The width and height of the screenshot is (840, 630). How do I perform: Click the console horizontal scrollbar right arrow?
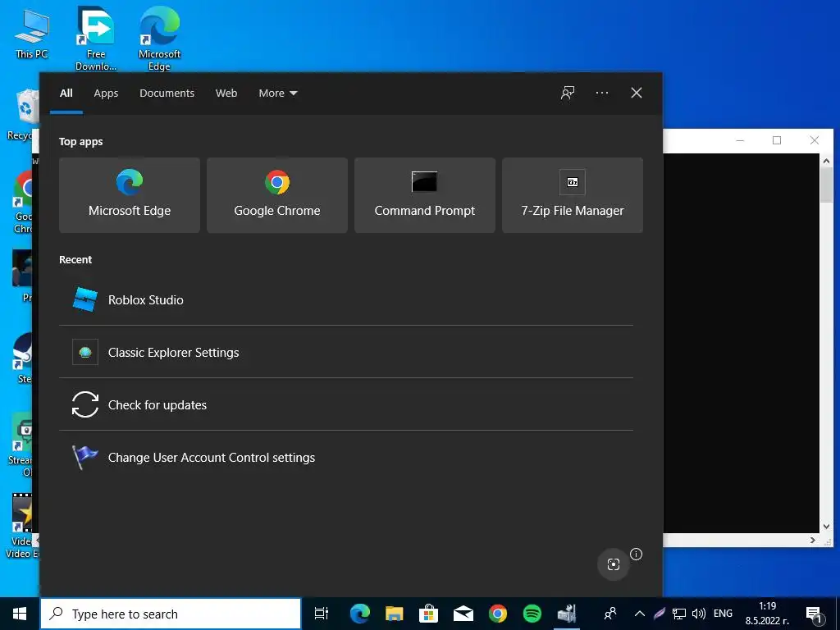(813, 540)
